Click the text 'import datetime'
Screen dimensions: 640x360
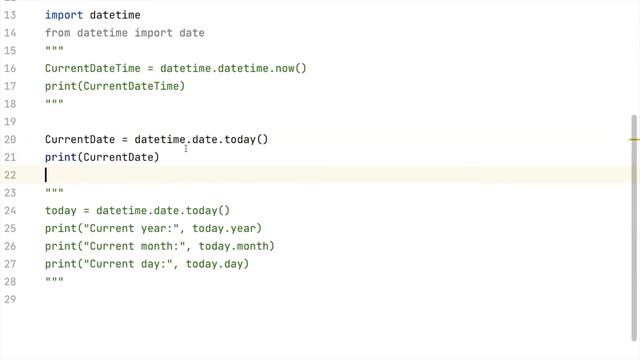coord(93,15)
